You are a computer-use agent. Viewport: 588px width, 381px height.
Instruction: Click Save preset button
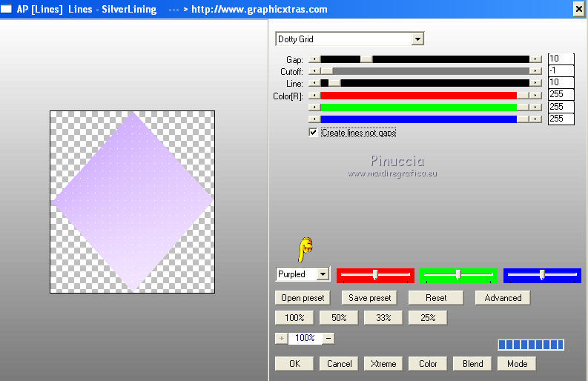(x=369, y=298)
